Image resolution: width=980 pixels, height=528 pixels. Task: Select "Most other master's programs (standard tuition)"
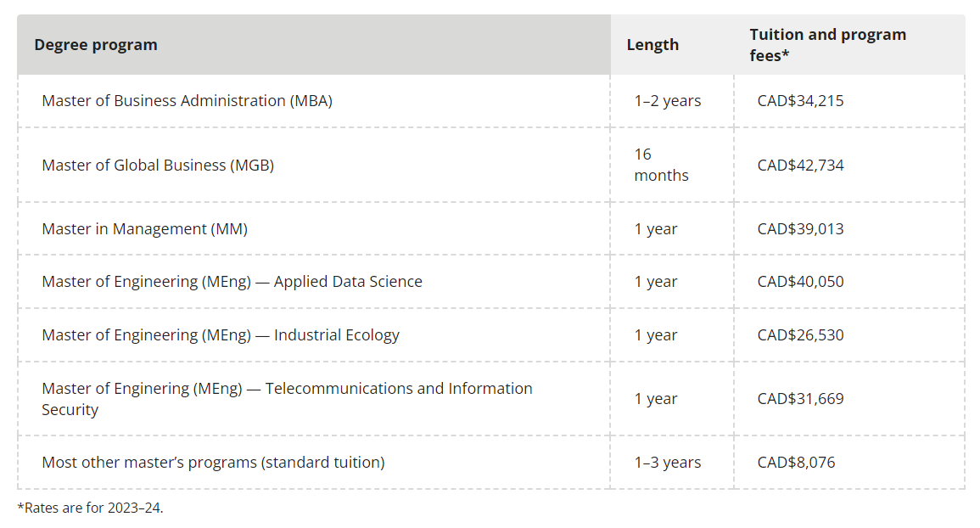tap(213, 463)
